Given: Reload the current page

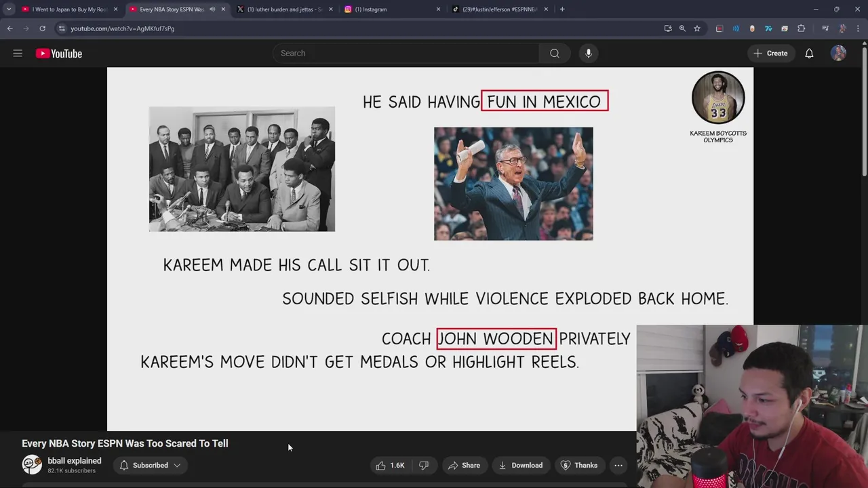Looking at the screenshot, I should (x=42, y=28).
